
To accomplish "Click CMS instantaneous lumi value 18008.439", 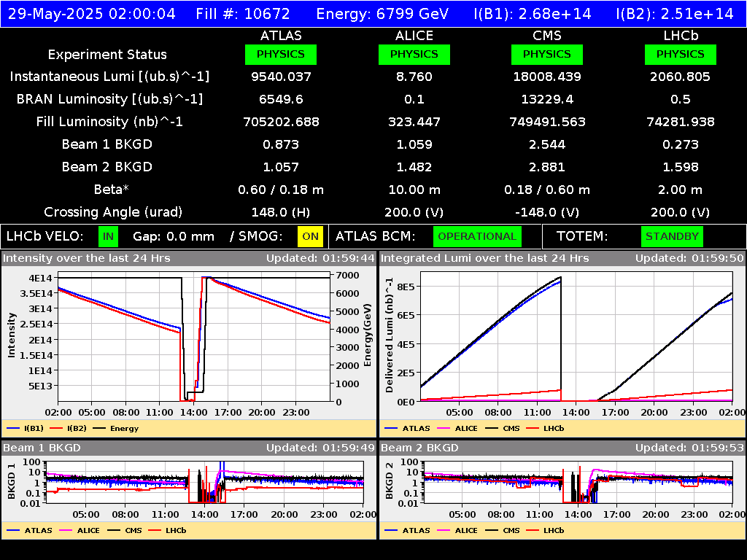I will click(x=547, y=77).
